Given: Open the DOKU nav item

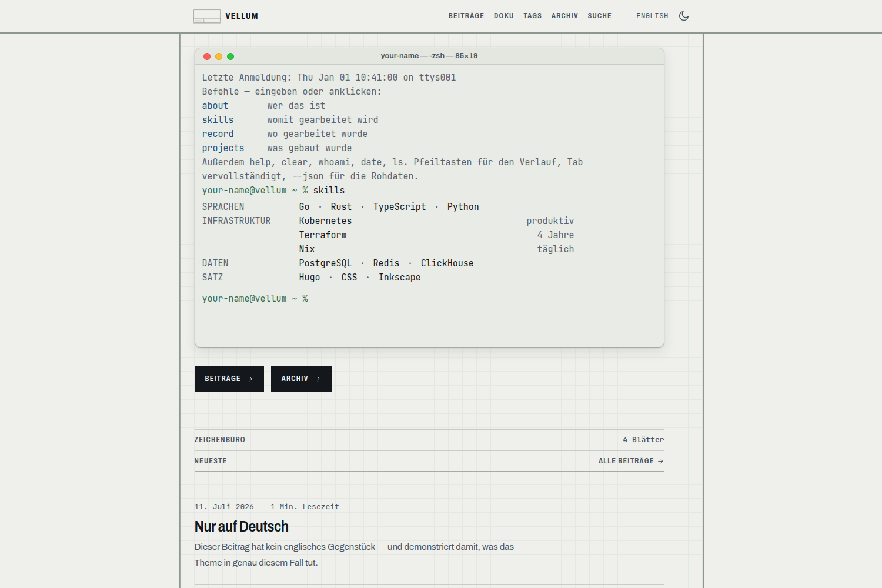Looking at the screenshot, I should 504,16.
